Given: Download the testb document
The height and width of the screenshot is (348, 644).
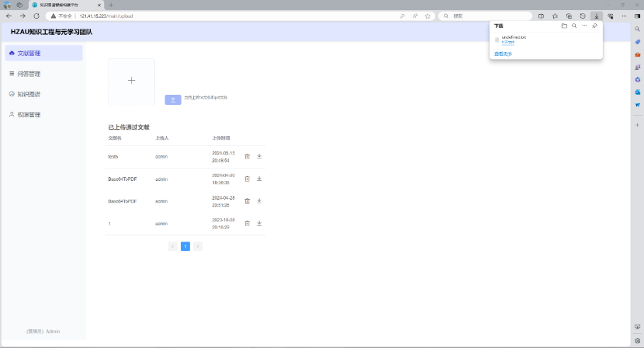Looking at the screenshot, I should [x=259, y=156].
